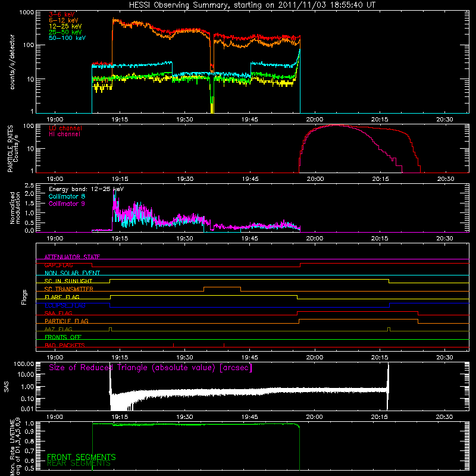Click the GAP_FLAG label
Image resolution: width=476 pixels, height=476 pixels.
58,265
